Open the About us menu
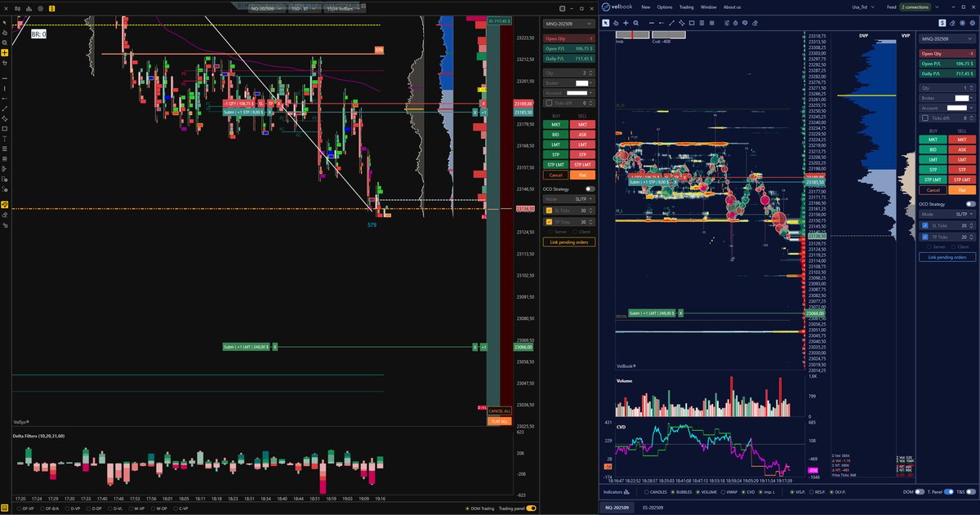Image resolution: width=980 pixels, height=515 pixels. pos(733,7)
